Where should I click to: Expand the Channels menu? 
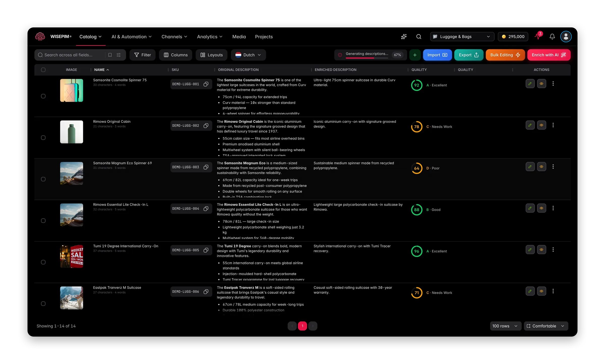point(174,37)
